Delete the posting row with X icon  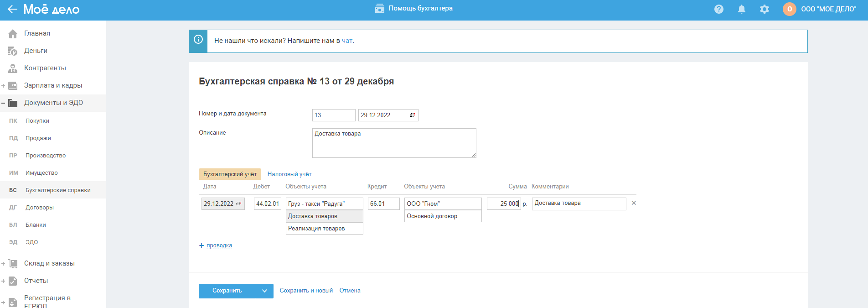(x=634, y=203)
